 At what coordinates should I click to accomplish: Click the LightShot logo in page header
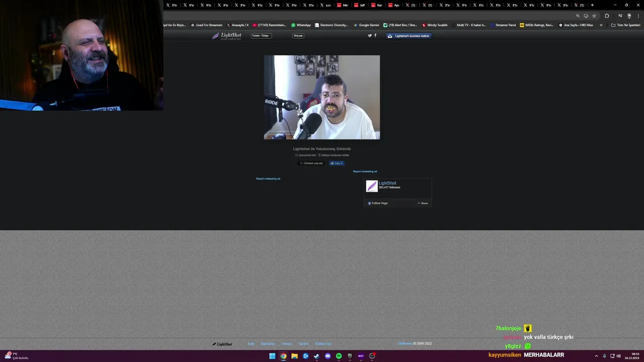coord(226,36)
